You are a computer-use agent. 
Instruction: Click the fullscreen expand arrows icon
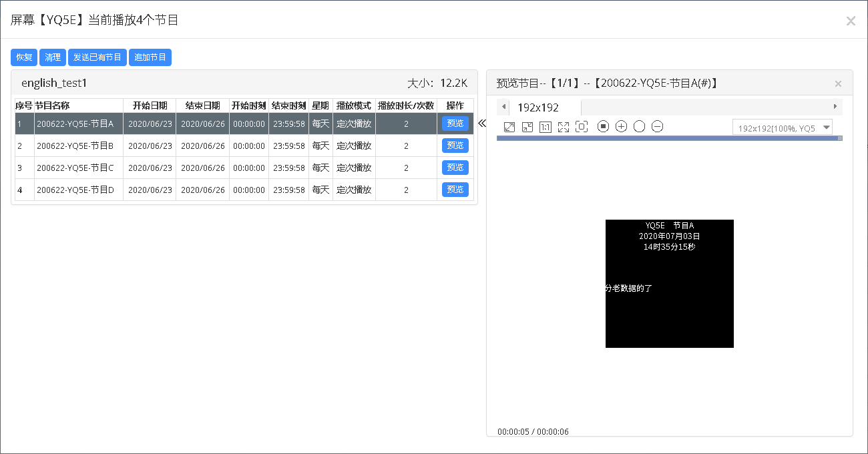coord(564,127)
